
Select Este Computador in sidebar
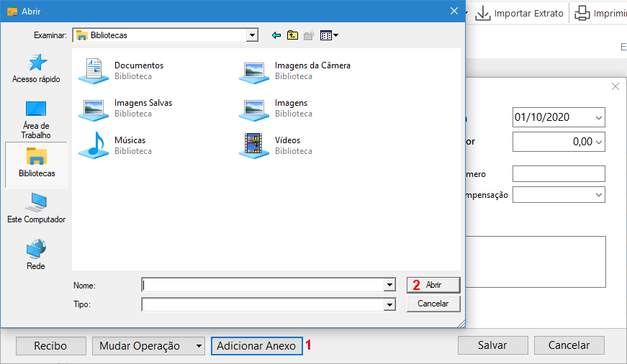[36, 209]
